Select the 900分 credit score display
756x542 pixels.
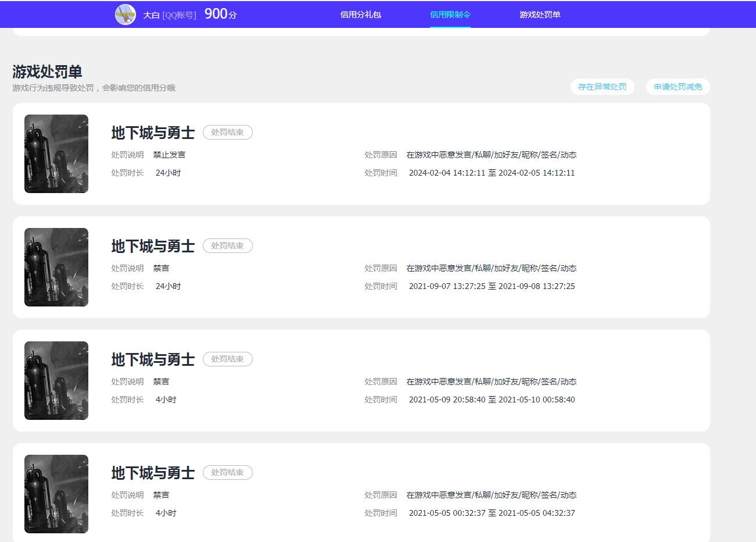[x=220, y=14]
